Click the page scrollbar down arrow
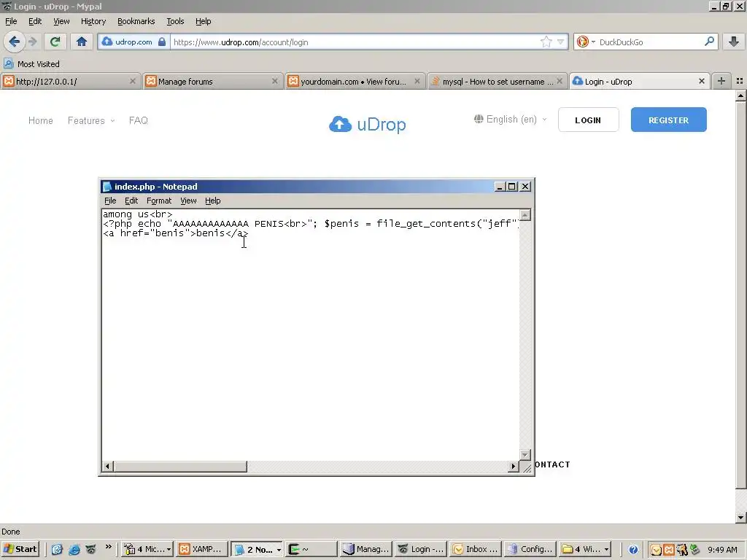The image size is (747, 560). click(x=740, y=518)
